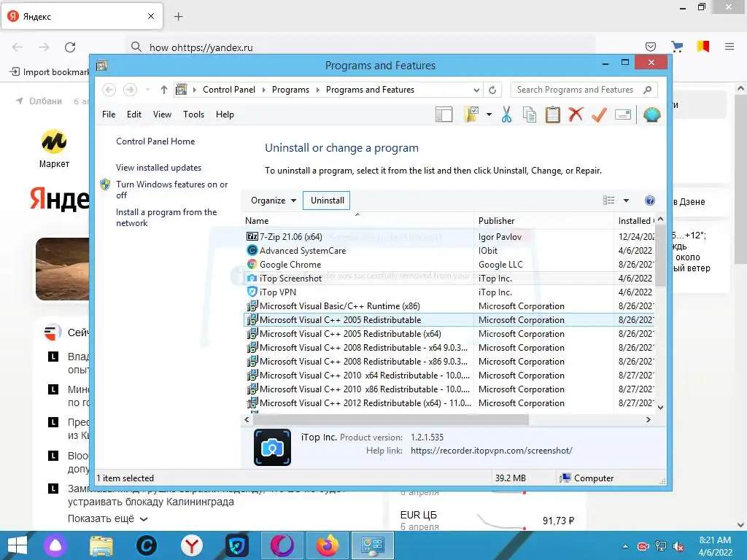Open the browser hamburger menu
Screen dimensions: 747x560
click(729, 47)
